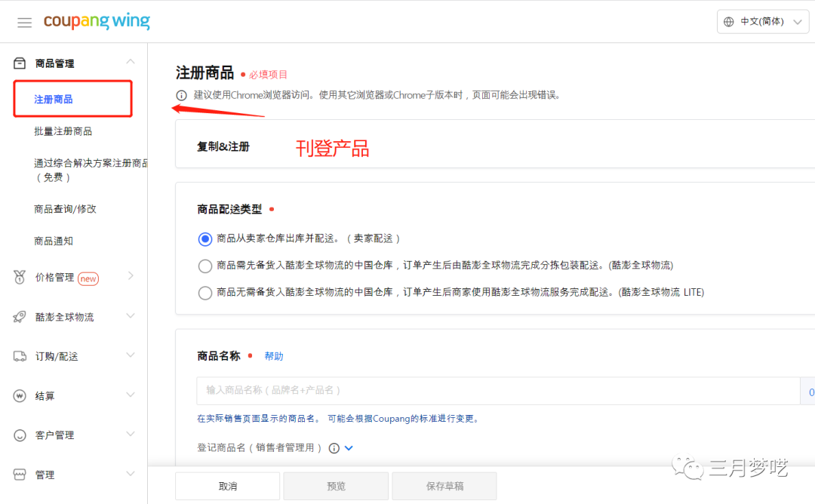Go to 商品查询/修改
The image size is (815, 504).
tap(65, 209)
